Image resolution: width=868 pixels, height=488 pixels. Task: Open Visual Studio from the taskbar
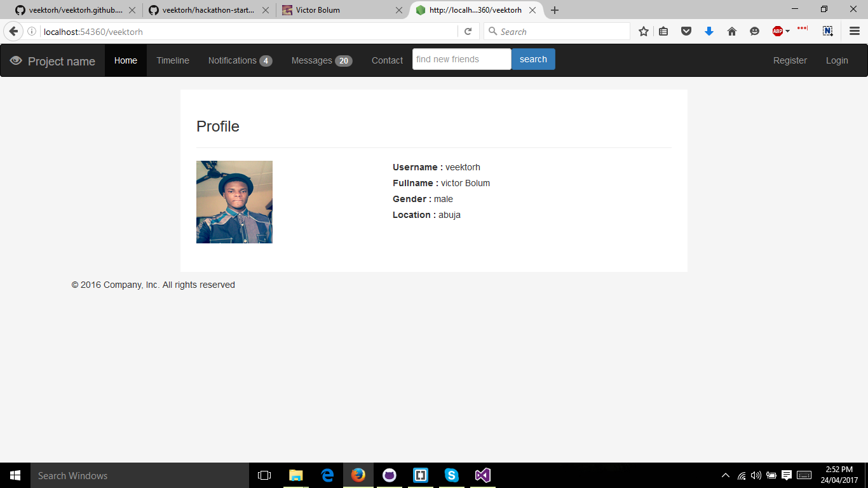click(482, 475)
